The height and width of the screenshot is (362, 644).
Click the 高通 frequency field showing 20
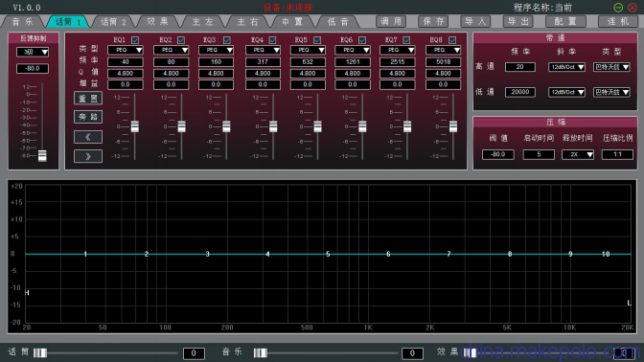(x=520, y=67)
